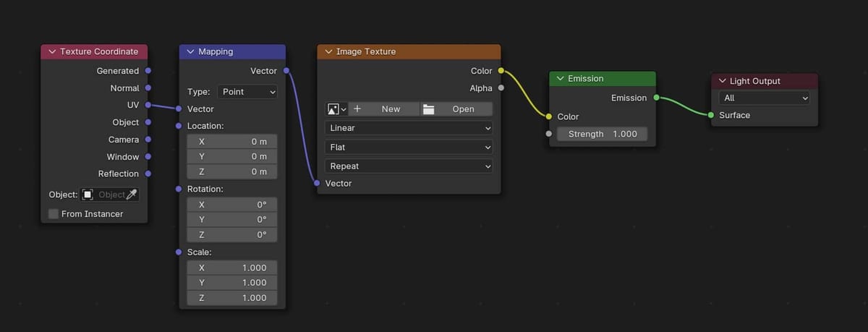Image resolution: width=868 pixels, height=332 pixels.
Task: Click the Normal output socket
Action: tap(148, 88)
